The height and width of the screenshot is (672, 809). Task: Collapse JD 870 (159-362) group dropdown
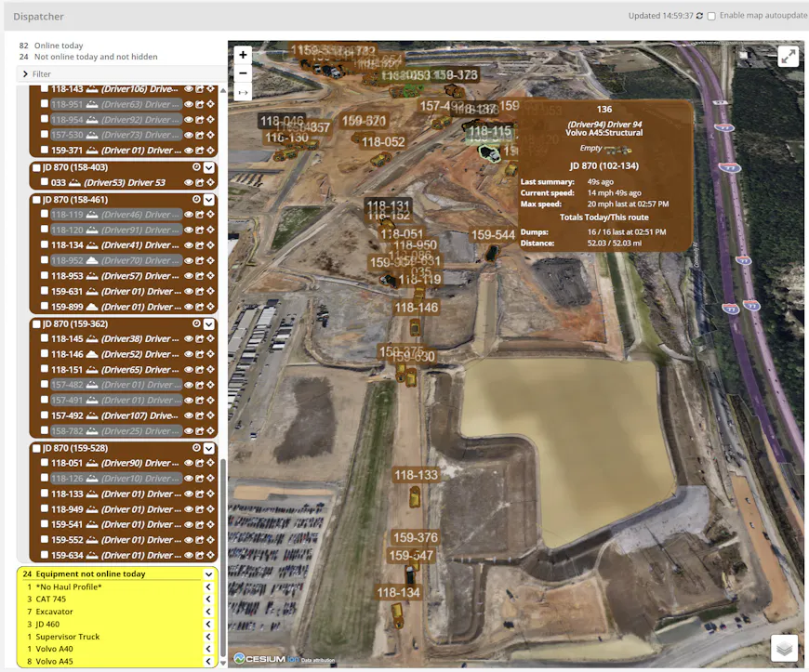click(208, 323)
